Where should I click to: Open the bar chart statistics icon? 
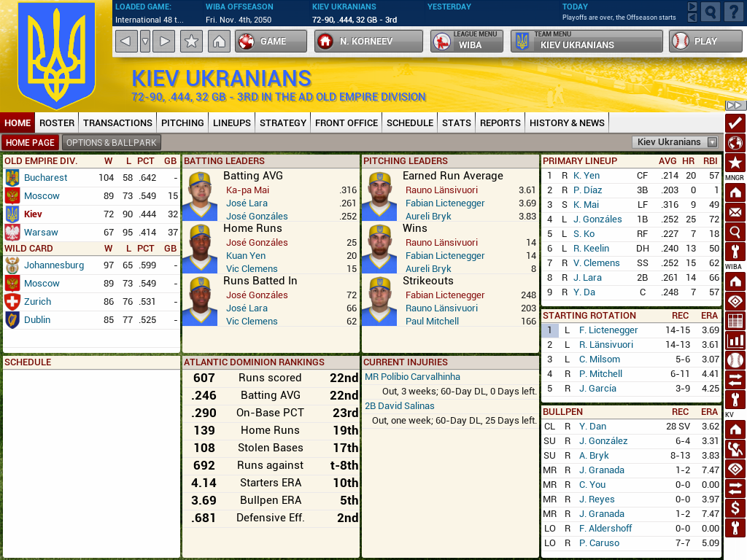735,340
